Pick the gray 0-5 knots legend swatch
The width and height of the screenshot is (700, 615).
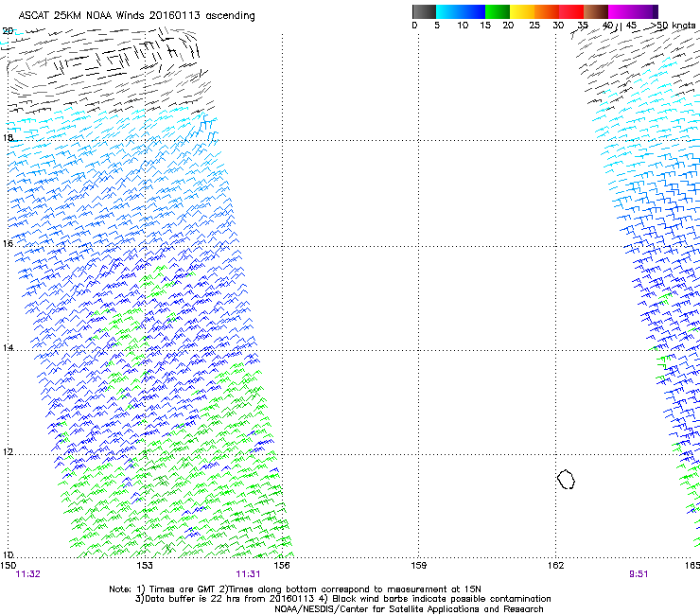click(424, 11)
